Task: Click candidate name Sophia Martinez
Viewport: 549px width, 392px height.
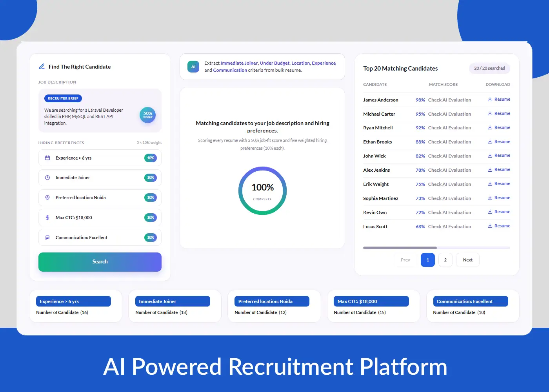Action: click(381, 198)
